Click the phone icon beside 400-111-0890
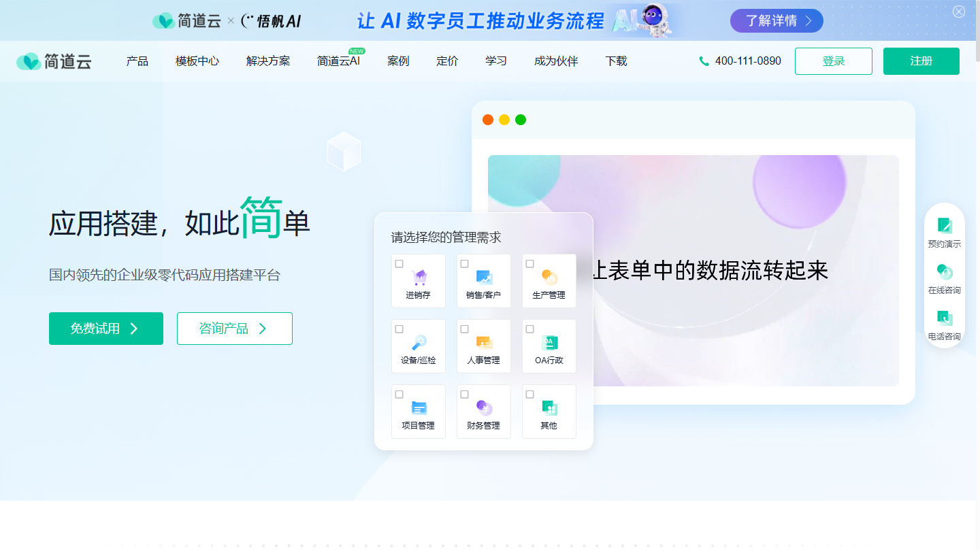 pos(704,61)
